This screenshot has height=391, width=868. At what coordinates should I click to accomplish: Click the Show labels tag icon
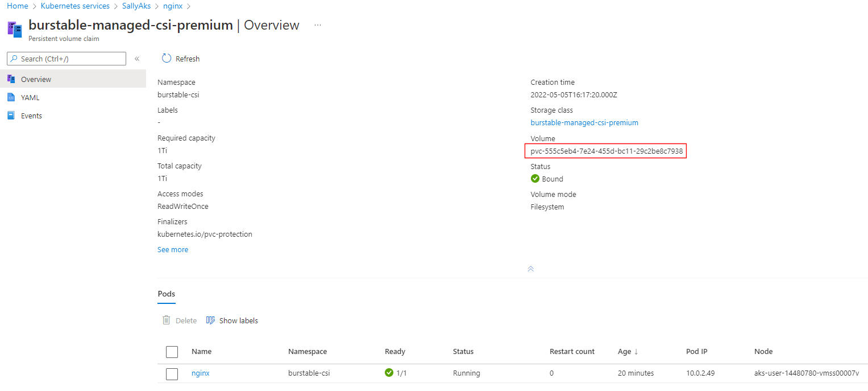[210, 320]
